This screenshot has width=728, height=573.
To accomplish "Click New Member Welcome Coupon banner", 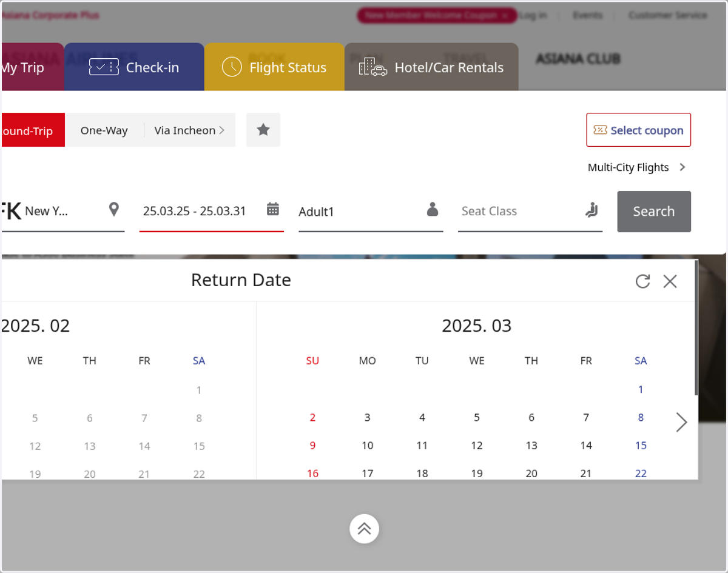I will click(x=437, y=16).
